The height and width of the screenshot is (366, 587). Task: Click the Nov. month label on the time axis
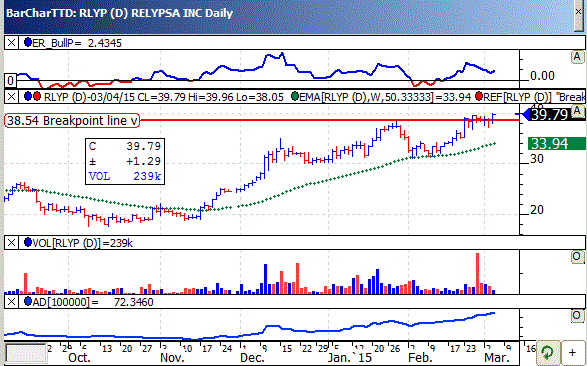coord(172,358)
